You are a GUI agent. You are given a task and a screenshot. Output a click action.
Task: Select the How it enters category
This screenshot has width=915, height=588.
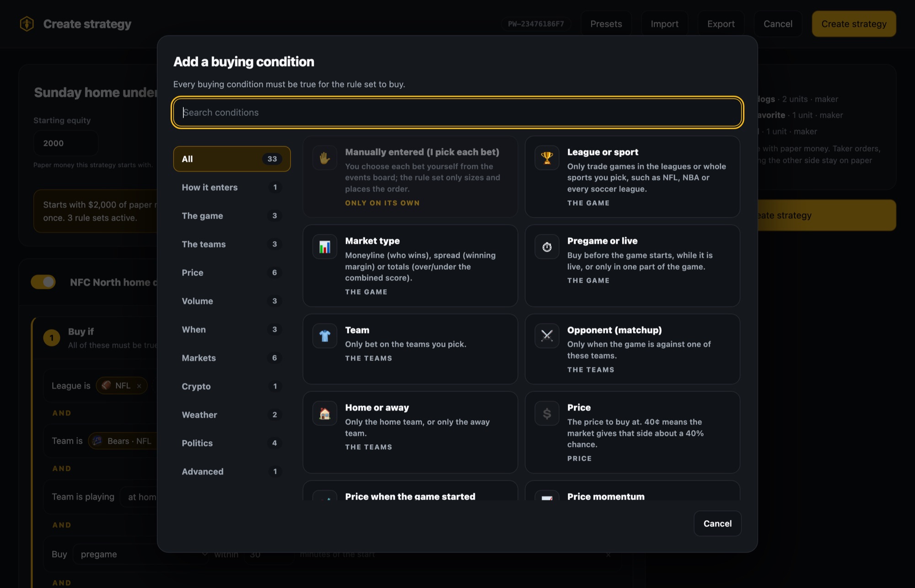[232, 187]
